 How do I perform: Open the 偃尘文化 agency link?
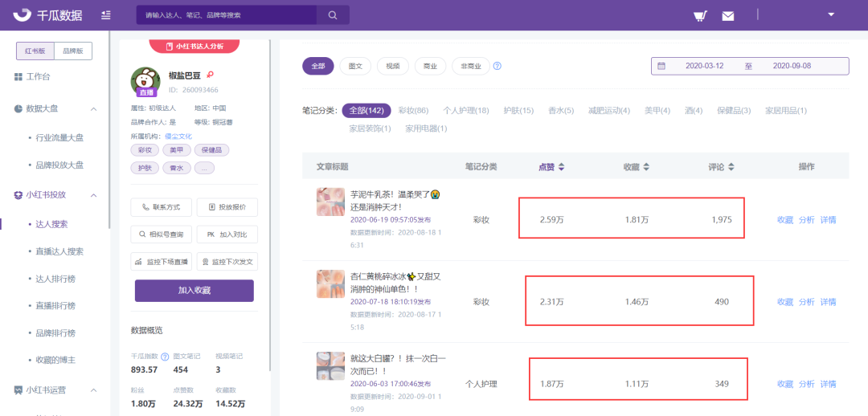(x=178, y=136)
